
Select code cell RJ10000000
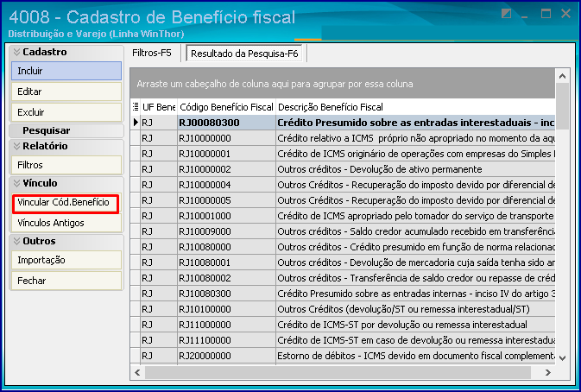[x=226, y=138]
